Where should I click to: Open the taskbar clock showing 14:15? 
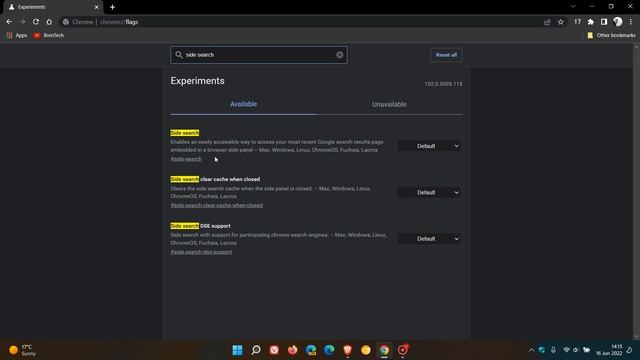pyautogui.click(x=609, y=350)
